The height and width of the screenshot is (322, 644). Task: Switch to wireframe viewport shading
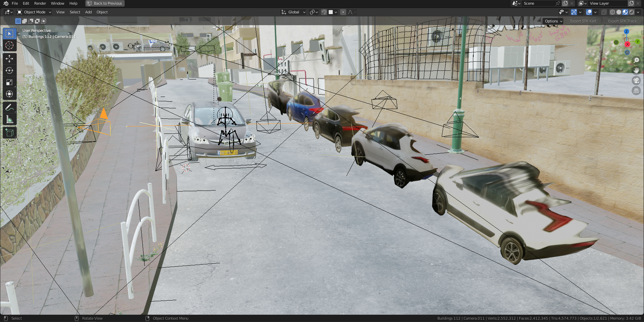pyautogui.click(x=612, y=12)
